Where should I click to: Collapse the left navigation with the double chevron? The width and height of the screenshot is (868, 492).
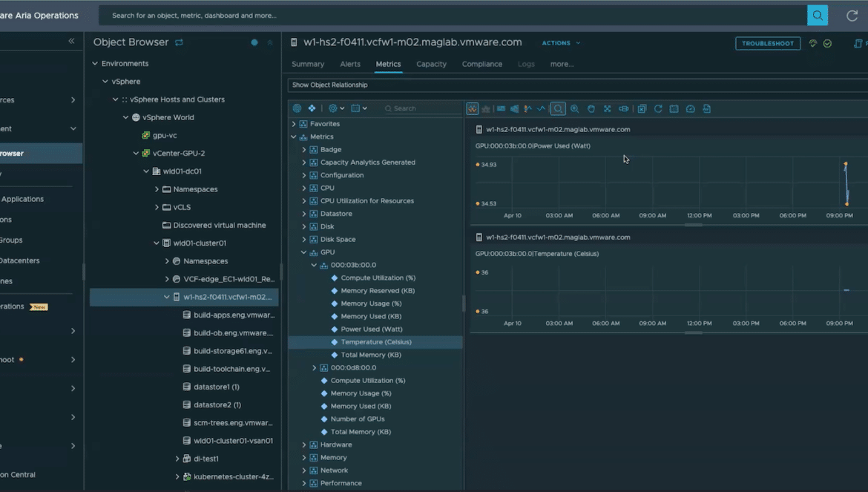(71, 41)
